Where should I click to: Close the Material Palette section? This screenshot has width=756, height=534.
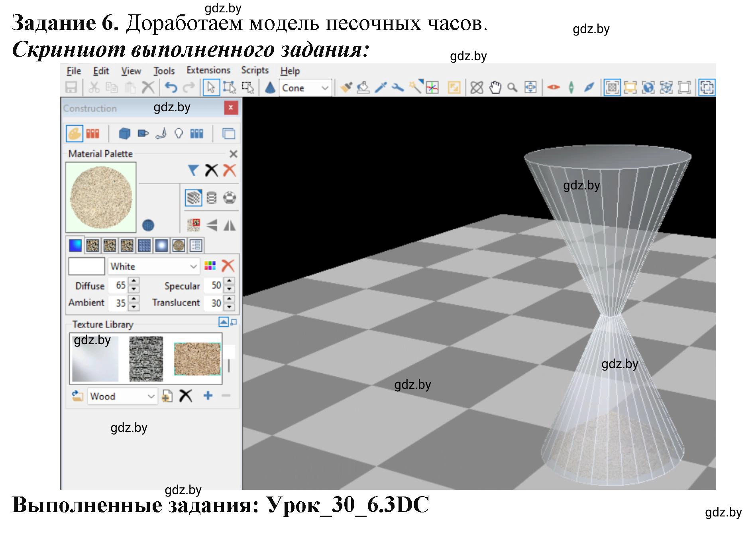coord(234,154)
